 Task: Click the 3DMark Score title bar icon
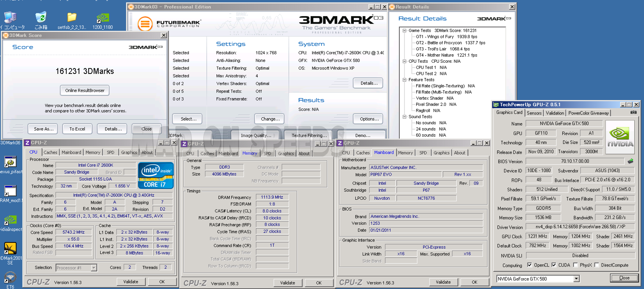6,35
